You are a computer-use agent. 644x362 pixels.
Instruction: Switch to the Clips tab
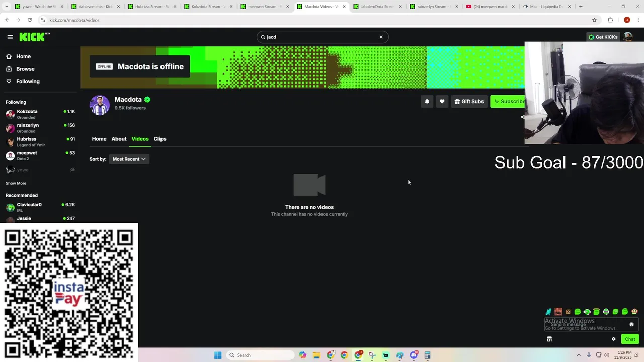tap(160, 139)
